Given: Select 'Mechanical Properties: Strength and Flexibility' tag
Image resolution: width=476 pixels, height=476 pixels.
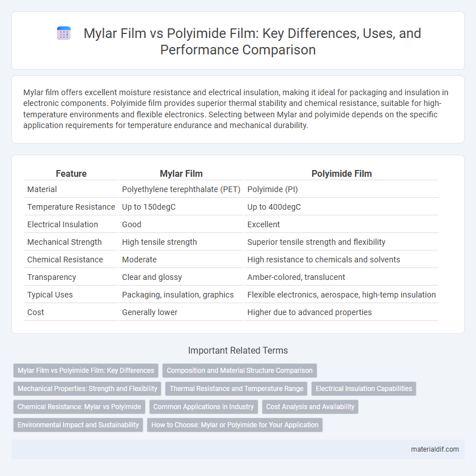Looking at the screenshot, I should click(x=87, y=389).
